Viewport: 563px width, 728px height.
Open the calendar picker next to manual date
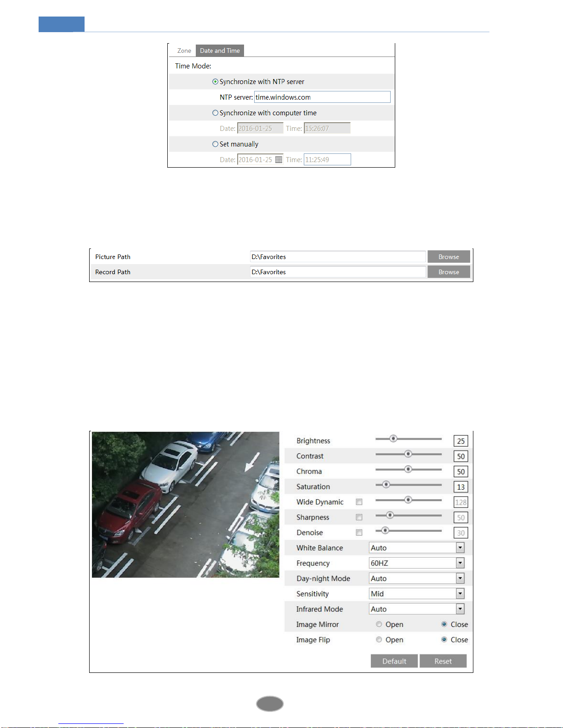(x=279, y=160)
